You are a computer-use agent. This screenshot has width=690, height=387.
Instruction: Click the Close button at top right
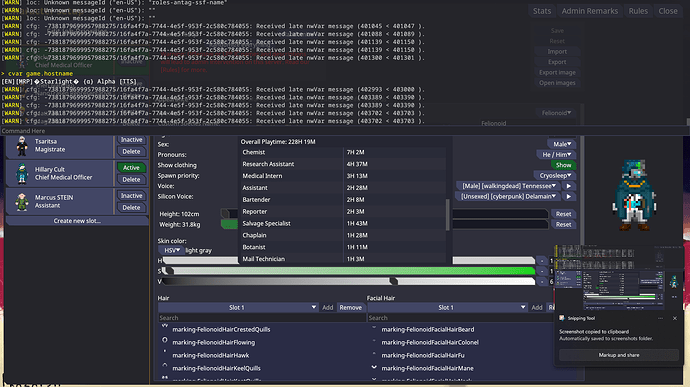[668, 11]
